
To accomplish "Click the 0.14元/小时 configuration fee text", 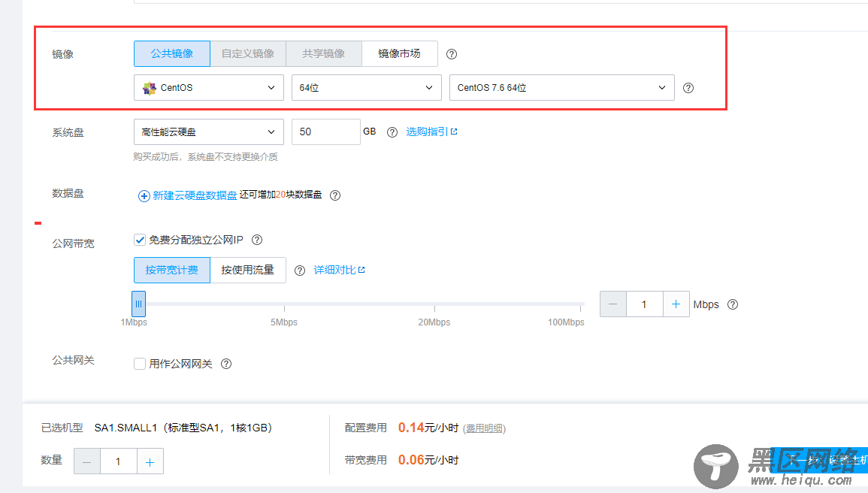I will click(428, 428).
